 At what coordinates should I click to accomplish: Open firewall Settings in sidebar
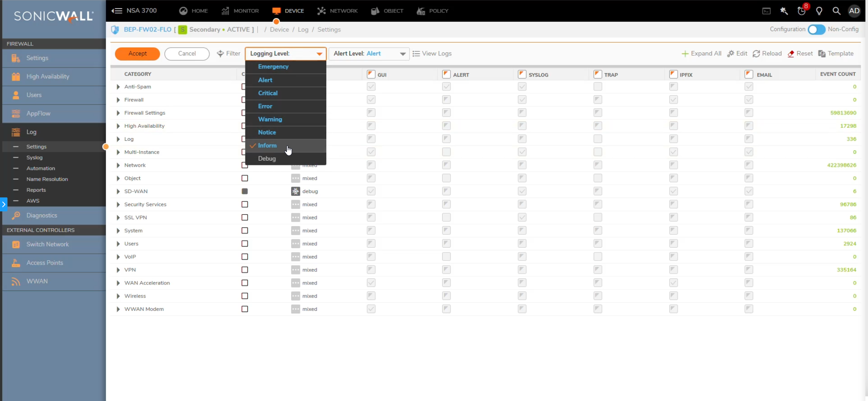click(54, 58)
